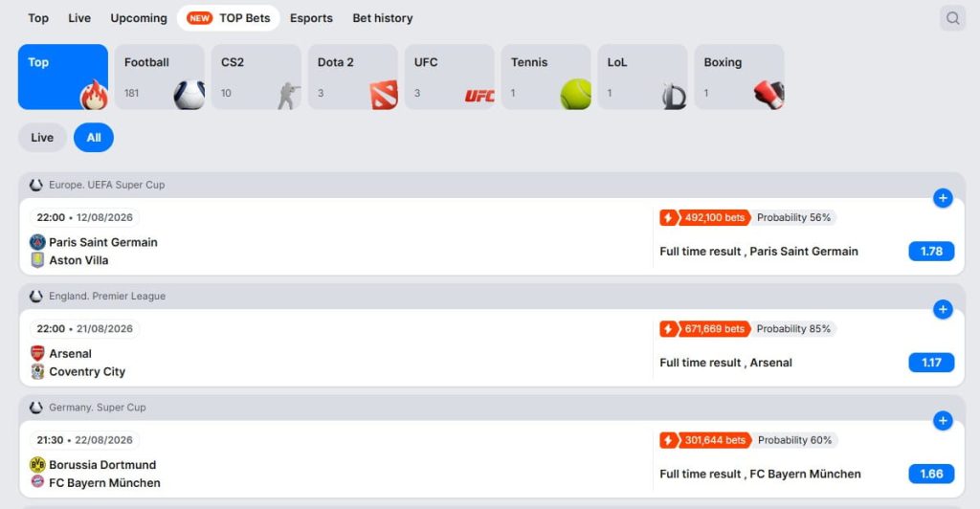Click the Full time result, Arsenal text
The width and height of the screenshot is (980, 509).
click(x=725, y=363)
